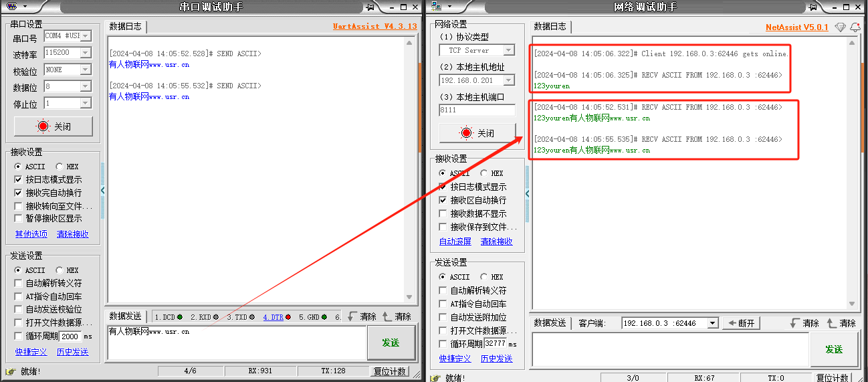Click the down-arrow clear icon in UartAssist

(x=352, y=316)
